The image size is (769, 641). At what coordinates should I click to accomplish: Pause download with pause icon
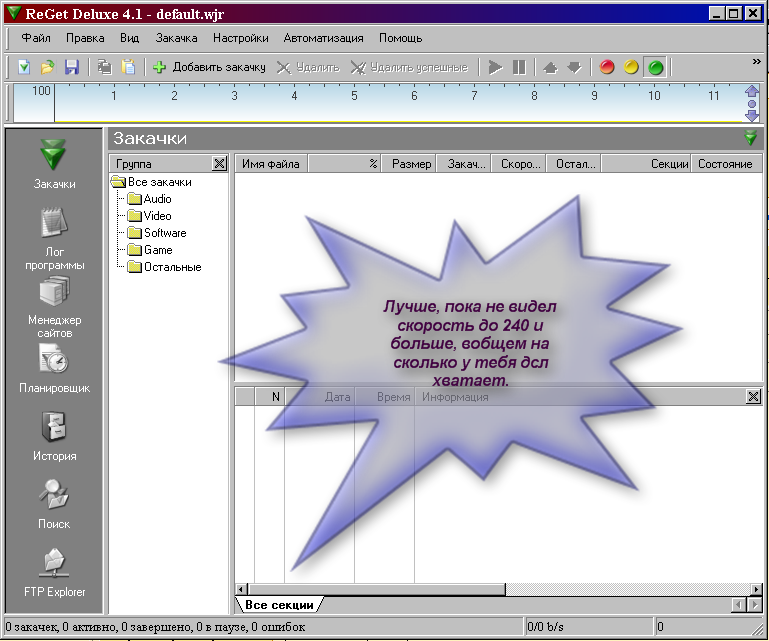(519, 67)
